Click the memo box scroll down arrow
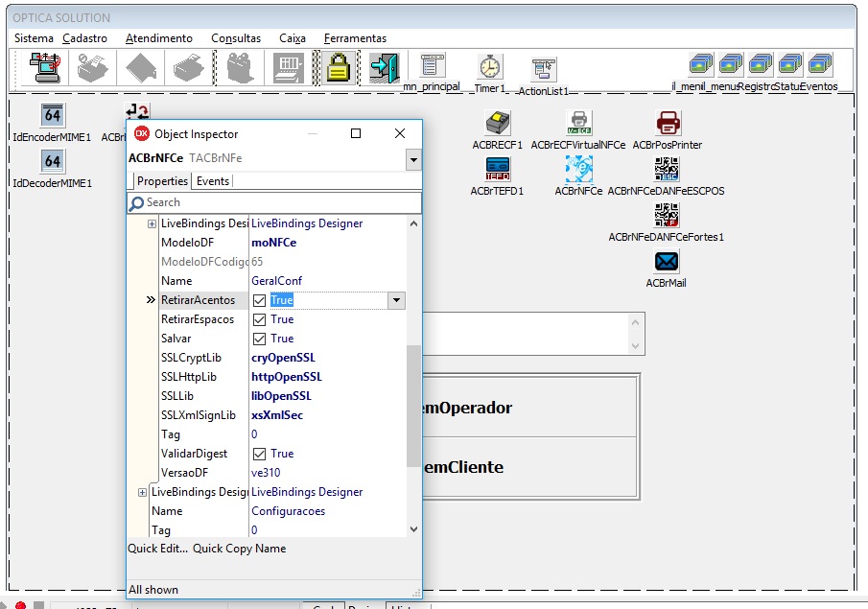The height and width of the screenshot is (609, 868). tap(635, 346)
